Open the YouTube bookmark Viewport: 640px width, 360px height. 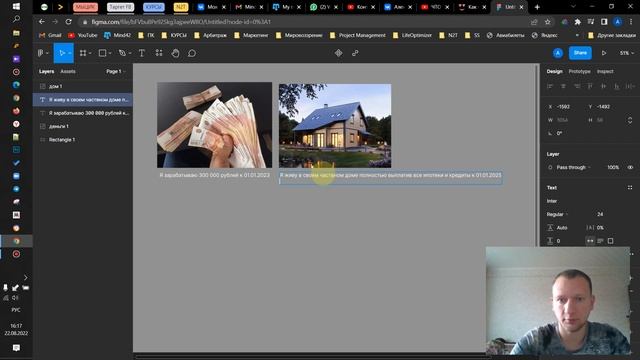point(83,36)
